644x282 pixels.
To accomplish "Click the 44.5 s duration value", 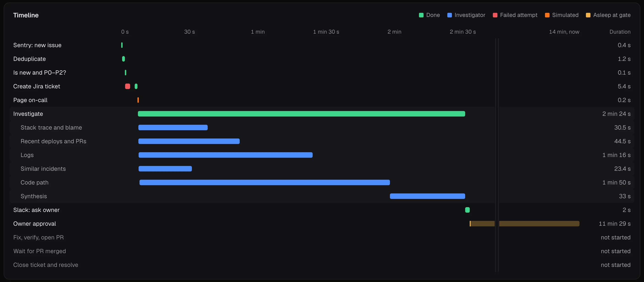I will pyautogui.click(x=622, y=141).
